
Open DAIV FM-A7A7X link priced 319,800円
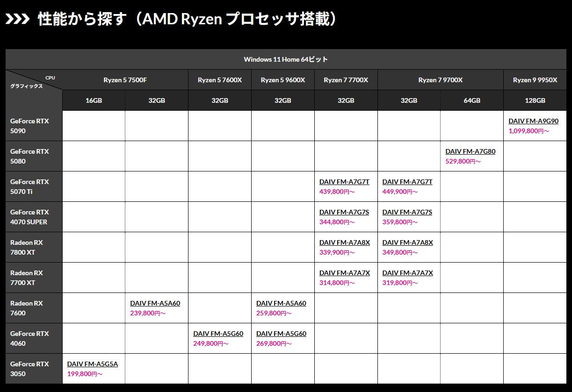tap(408, 273)
